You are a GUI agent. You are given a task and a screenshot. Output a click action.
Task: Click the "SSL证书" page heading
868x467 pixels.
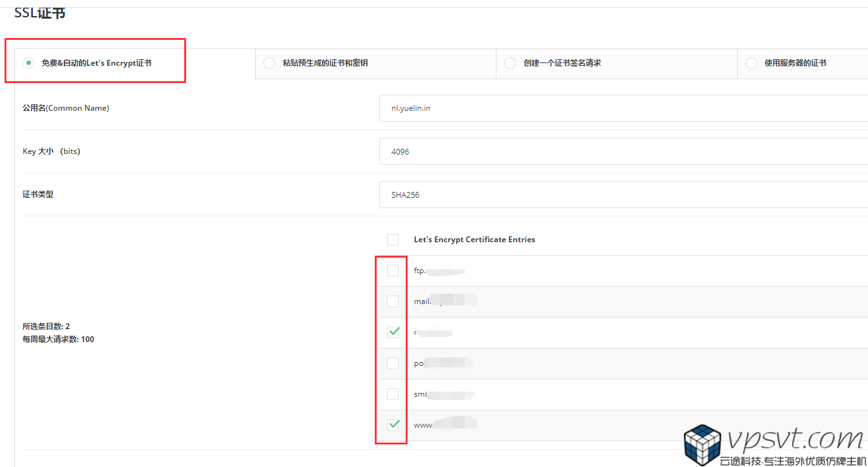coord(38,12)
